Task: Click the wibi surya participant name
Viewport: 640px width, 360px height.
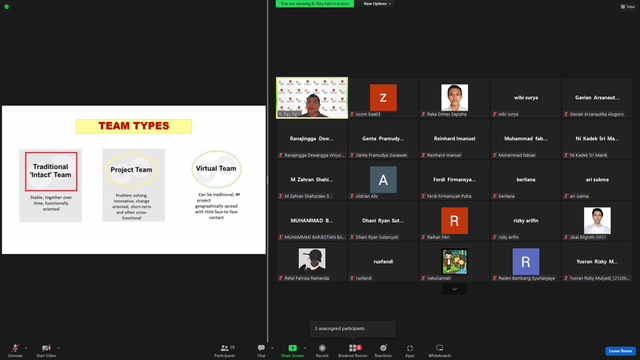Action: coord(526,98)
